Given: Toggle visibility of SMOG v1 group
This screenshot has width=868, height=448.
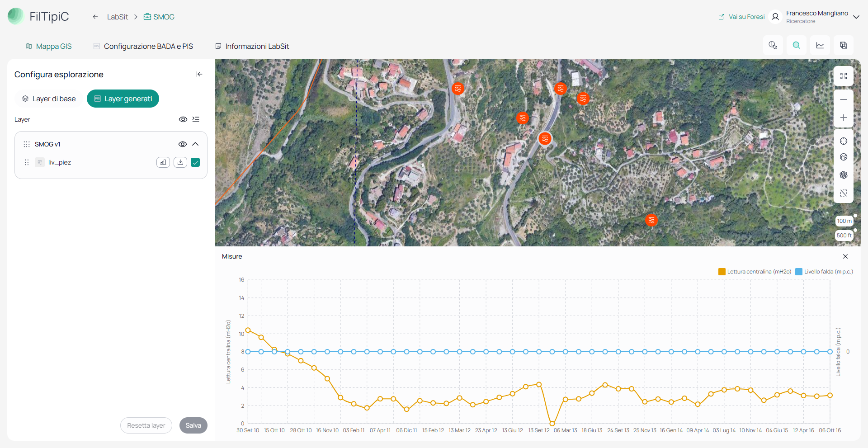Looking at the screenshot, I should tap(183, 144).
